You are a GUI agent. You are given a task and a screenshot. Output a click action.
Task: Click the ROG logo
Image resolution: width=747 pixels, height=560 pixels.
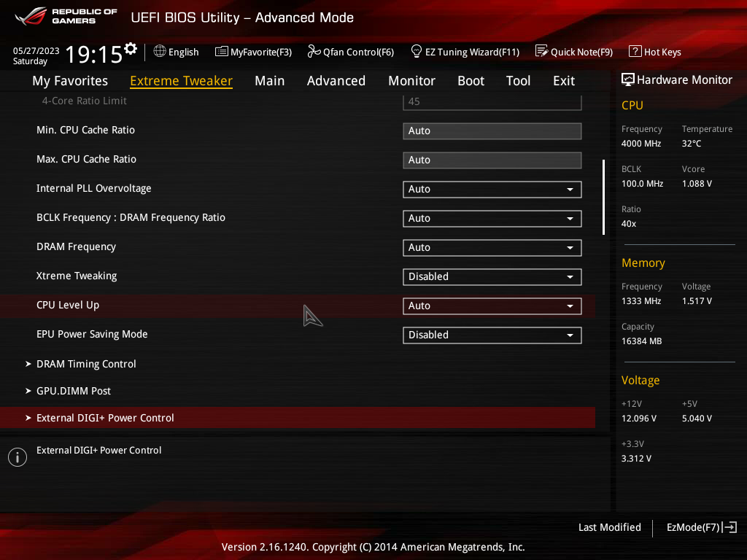31,16
